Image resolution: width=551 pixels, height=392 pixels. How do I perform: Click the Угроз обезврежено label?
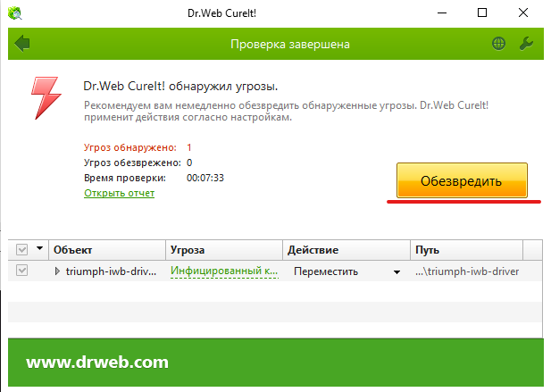pos(132,163)
